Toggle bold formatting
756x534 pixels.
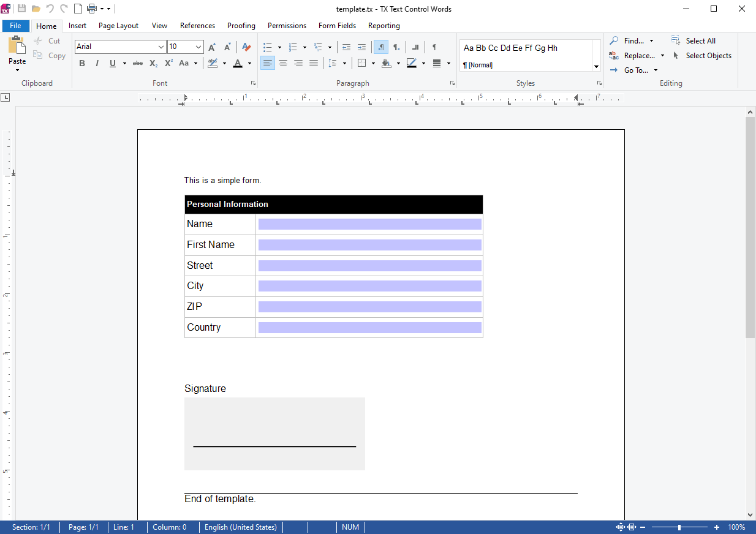coord(82,63)
